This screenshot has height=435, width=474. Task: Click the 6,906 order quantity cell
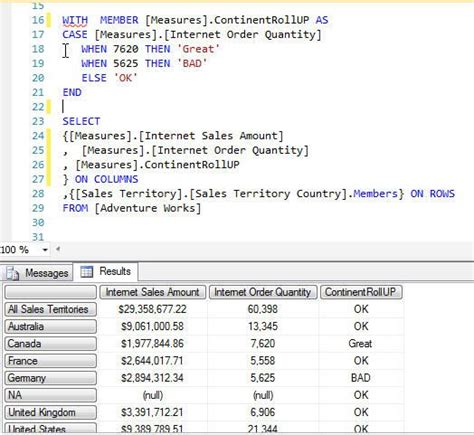(x=263, y=412)
